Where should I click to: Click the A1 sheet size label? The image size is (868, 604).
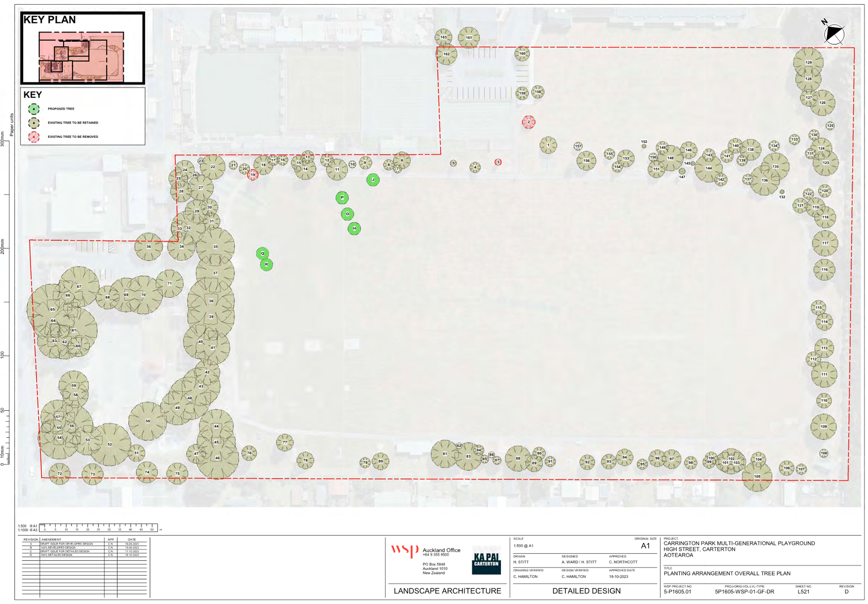coord(645,546)
